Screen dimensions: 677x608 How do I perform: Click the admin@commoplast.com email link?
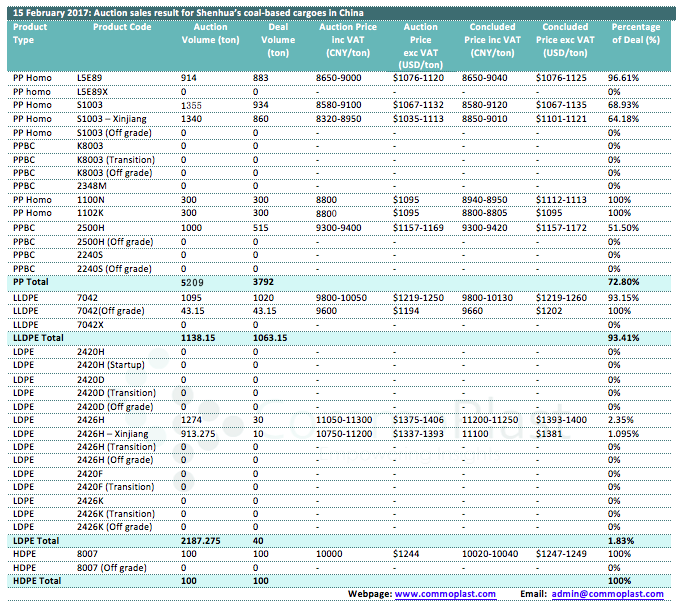click(x=608, y=594)
